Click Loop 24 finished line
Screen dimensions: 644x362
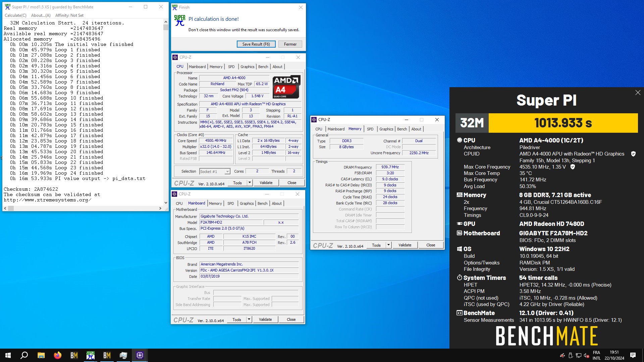pyautogui.click(x=56, y=173)
